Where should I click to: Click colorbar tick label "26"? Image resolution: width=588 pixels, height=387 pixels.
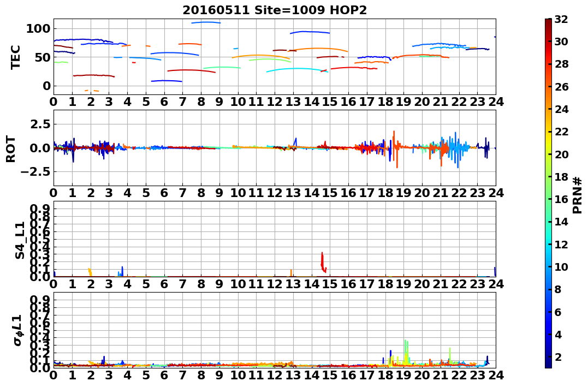561,87
